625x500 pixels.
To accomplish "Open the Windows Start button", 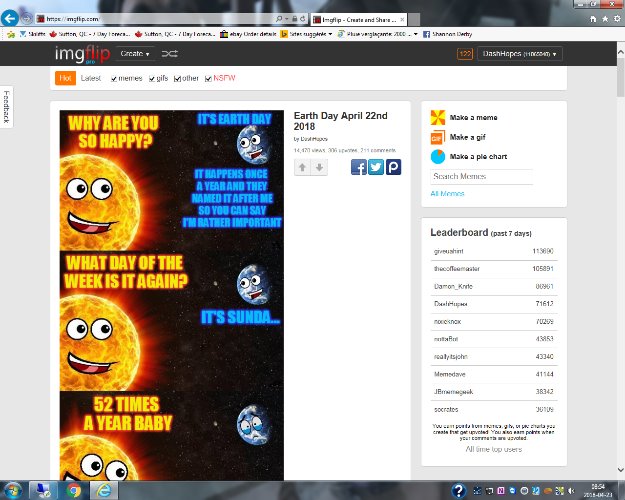I will coord(13,490).
